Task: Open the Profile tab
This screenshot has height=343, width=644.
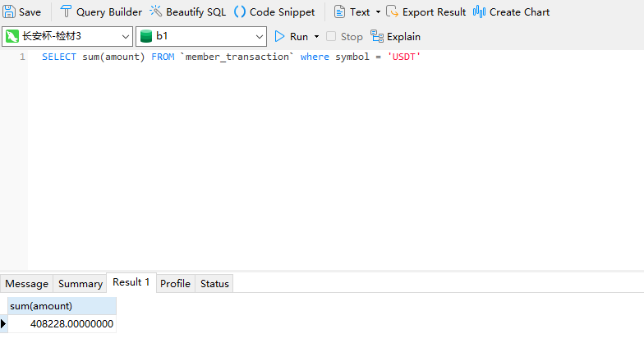Action: [x=175, y=283]
